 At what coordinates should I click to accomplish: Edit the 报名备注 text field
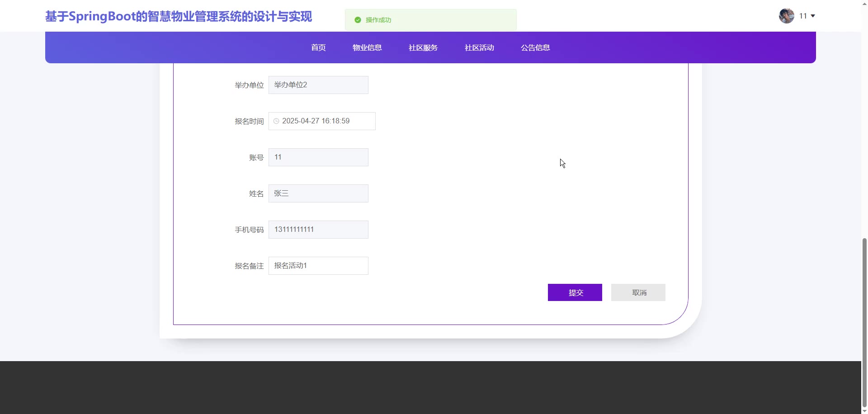[x=318, y=266]
